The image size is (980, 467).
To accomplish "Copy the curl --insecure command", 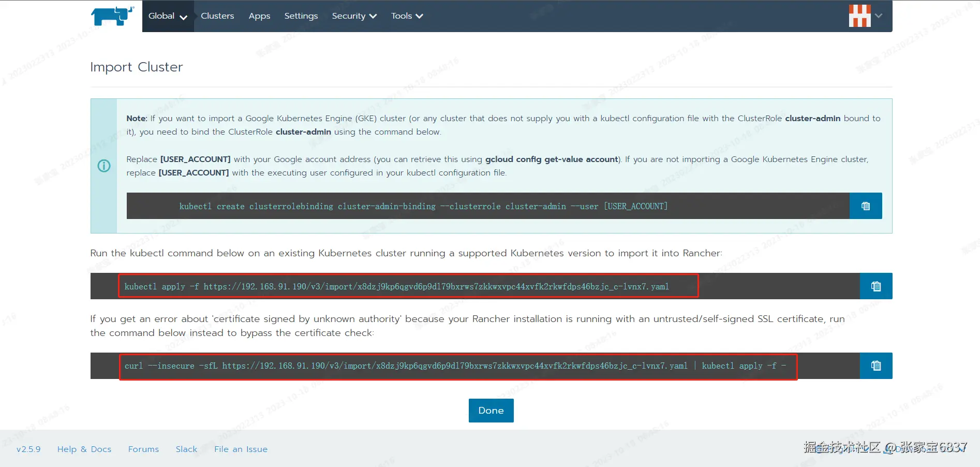I will 876,366.
